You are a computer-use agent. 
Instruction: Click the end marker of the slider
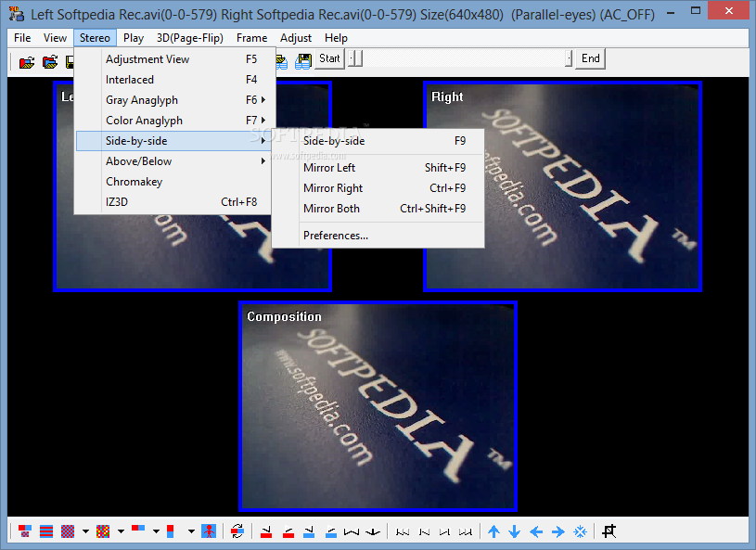(x=569, y=58)
